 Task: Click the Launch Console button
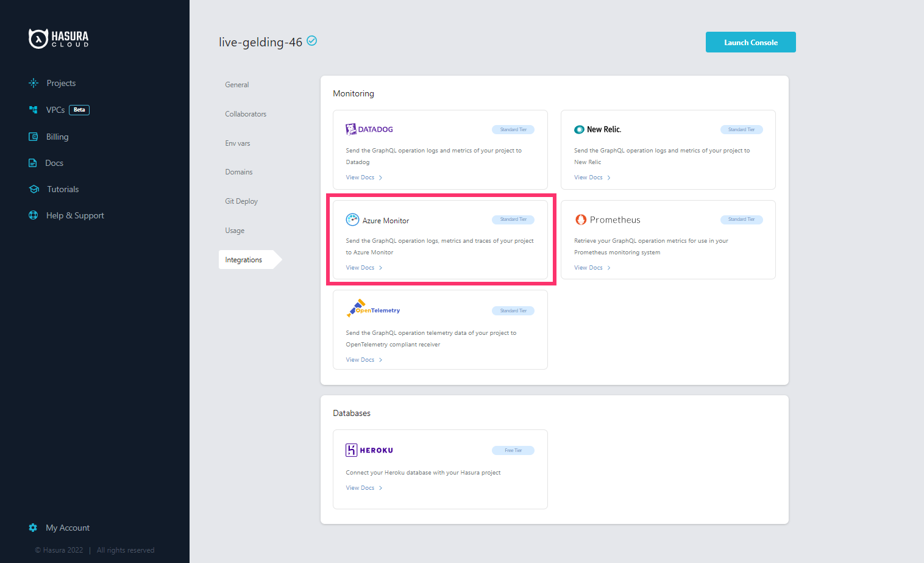coord(750,41)
